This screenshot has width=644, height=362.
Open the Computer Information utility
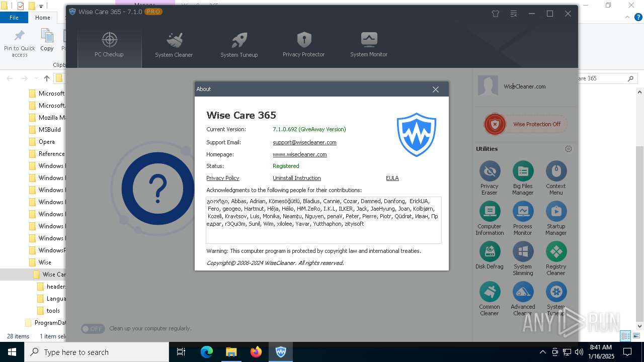pyautogui.click(x=489, y=219)
